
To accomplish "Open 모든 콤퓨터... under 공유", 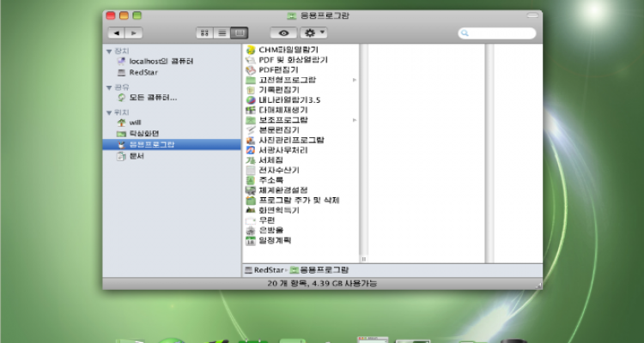I will (148, 98).
